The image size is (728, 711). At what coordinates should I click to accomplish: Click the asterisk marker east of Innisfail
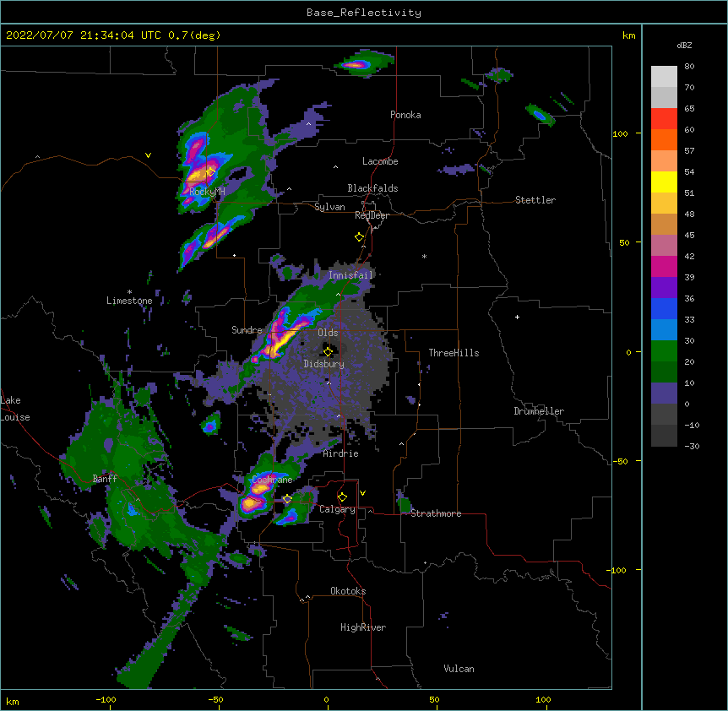[424, 256]
